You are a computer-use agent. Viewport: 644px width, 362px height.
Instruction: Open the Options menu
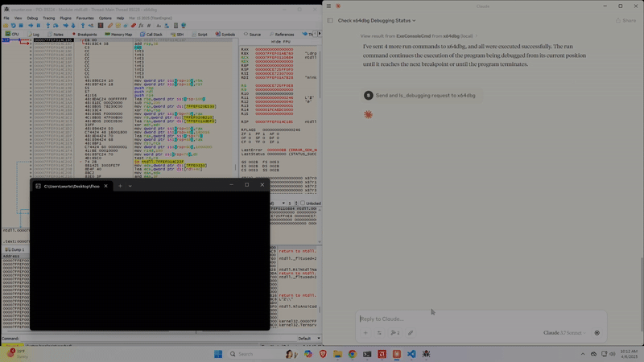point(105,18)
